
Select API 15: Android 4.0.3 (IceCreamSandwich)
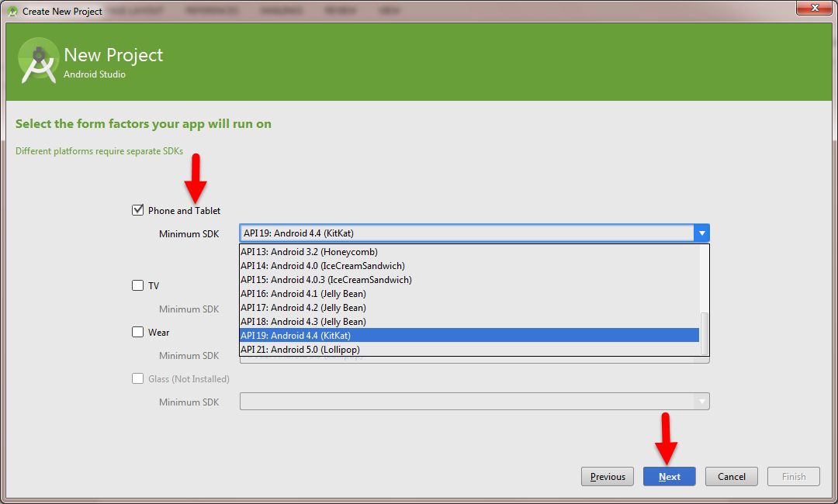469,280
